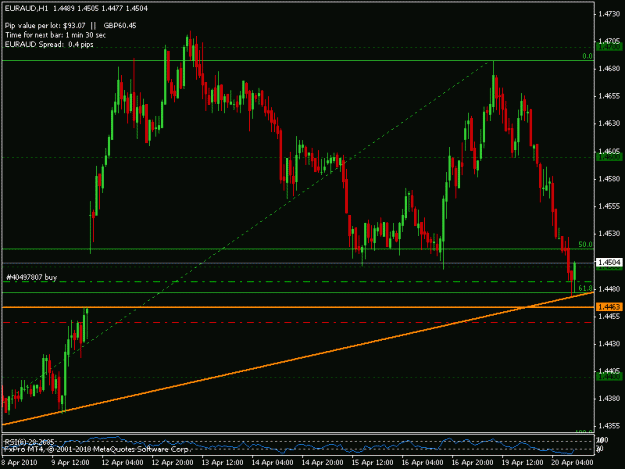The image size is (625, 469).
Task: Click the '13 Apr 12:00' time axis label
Action: pos(222,462)
